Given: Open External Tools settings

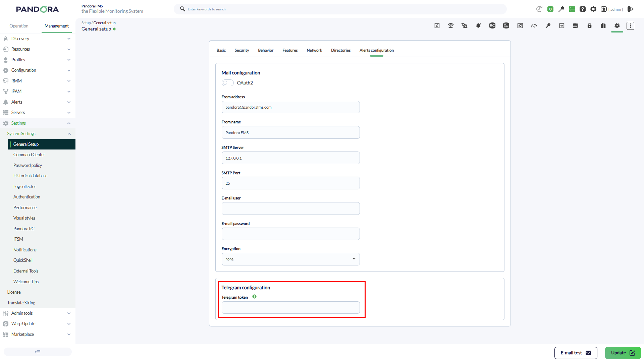Looking at the screenshot, I should [26, 271].
